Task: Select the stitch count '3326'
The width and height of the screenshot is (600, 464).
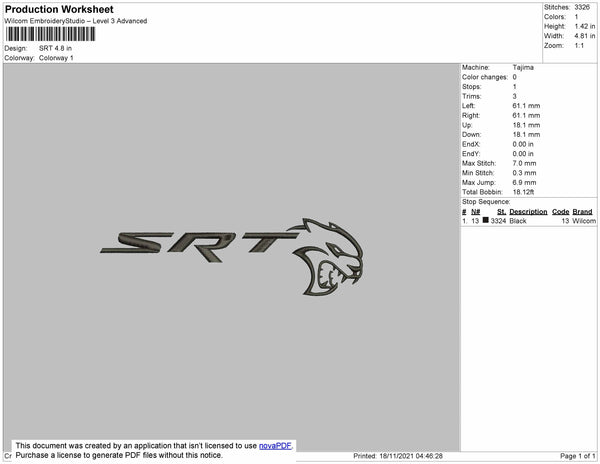Action: pos(582,7)
